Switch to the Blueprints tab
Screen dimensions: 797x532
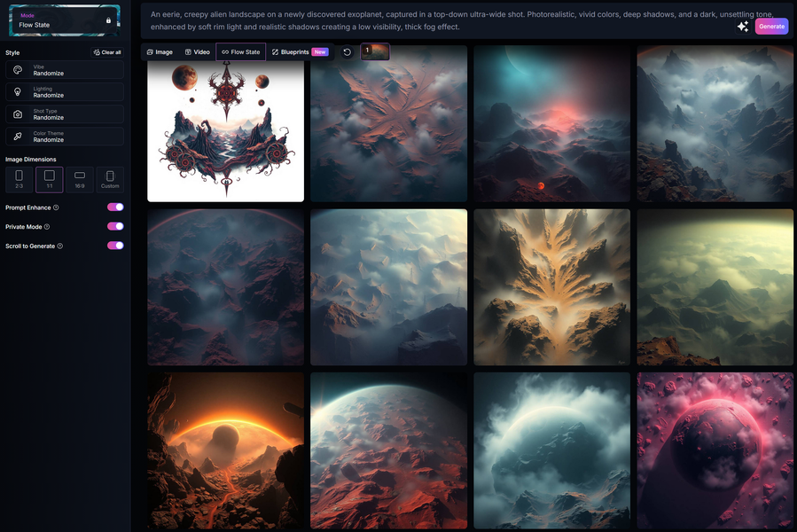300,52
